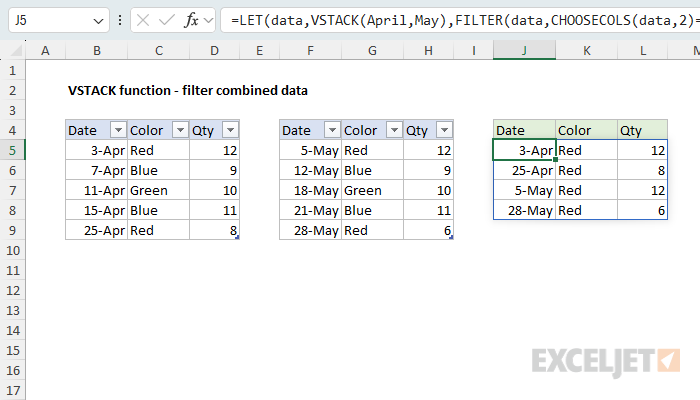The width and height of the screenshot is (700, 400).
Task: Select column B header
Action: (x=96, y=50)
